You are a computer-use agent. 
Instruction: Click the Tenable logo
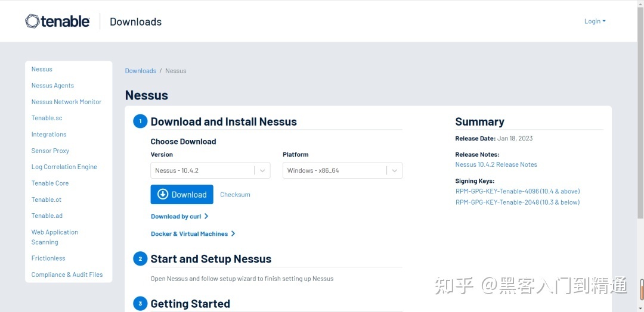pyautogui.click(x=57, y=21)
